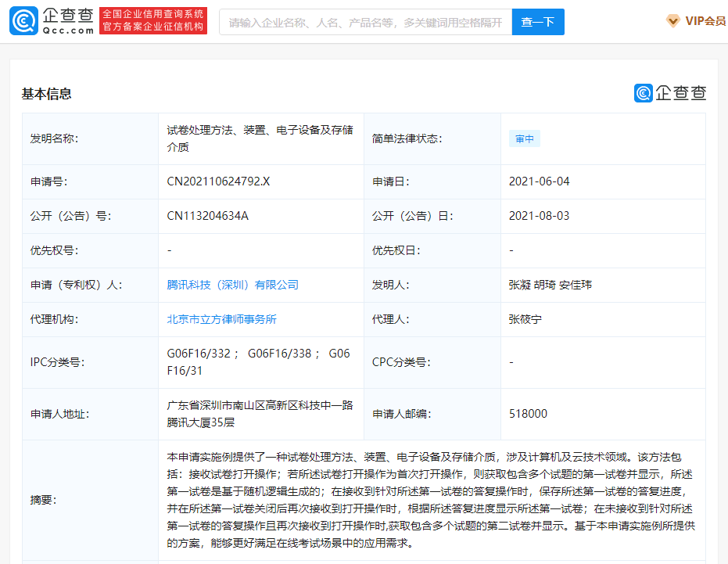Viewport: 728px width, 564px height.
Task: Click the 申请人邮编 label cell
Action: click(432, 414)
